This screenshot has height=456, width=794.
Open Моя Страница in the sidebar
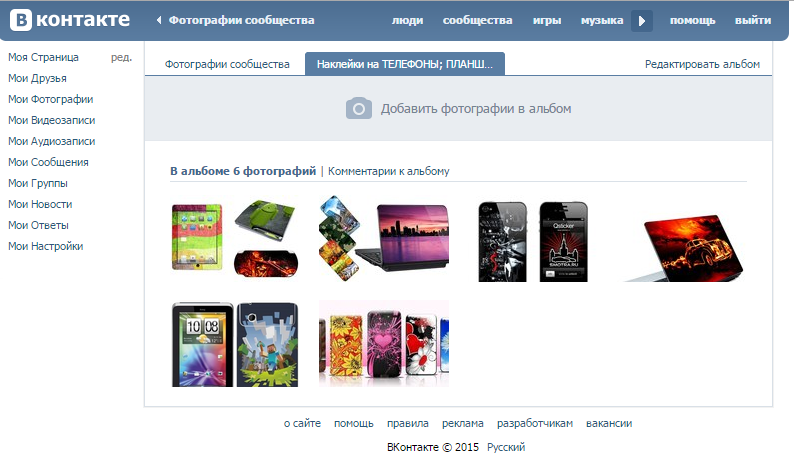(44, 57)
